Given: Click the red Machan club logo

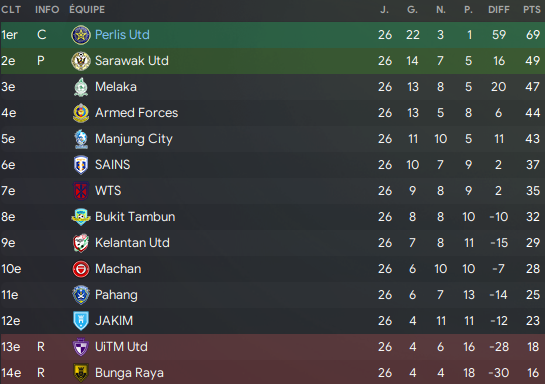Looking at the screenshot, I should [81, 269].
